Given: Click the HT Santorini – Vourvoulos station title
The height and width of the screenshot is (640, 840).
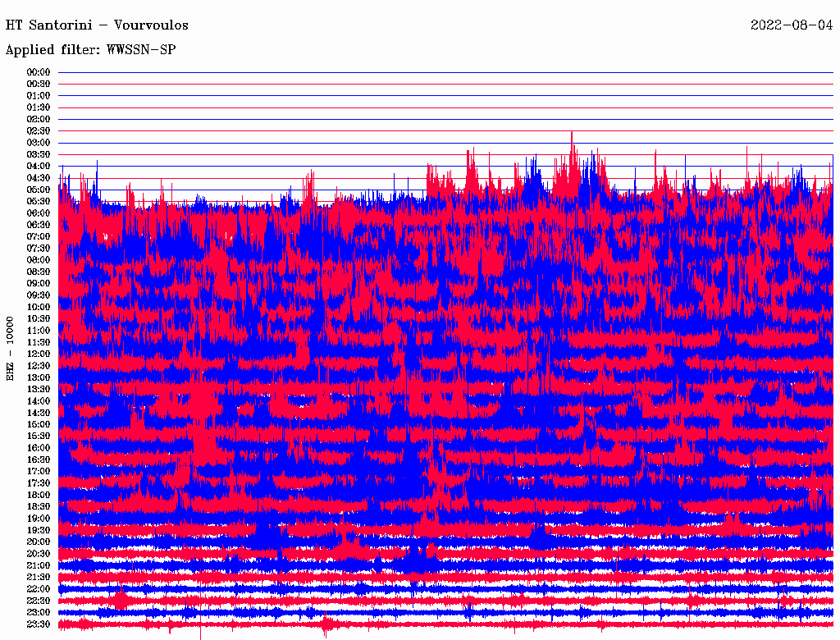Looking at the screenshot, I should (97, 25).
